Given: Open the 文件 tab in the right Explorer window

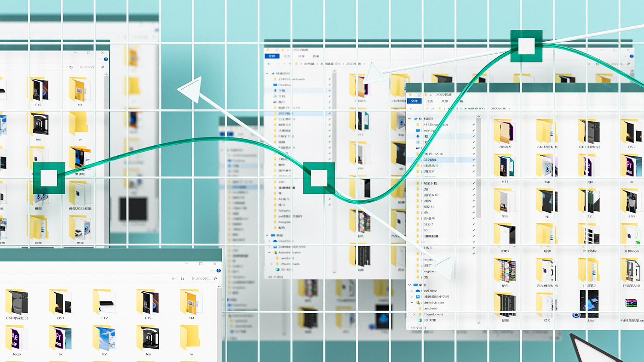Looking at the screenshot, I should click(x=414, y=101).
